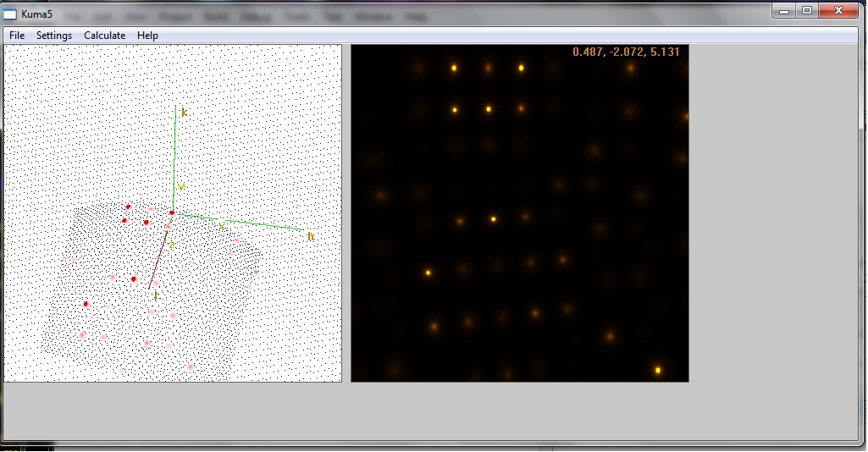
Task: Click the bright yellow spot in the diffraction image's bottom-right corner
Action: (658, 370)
